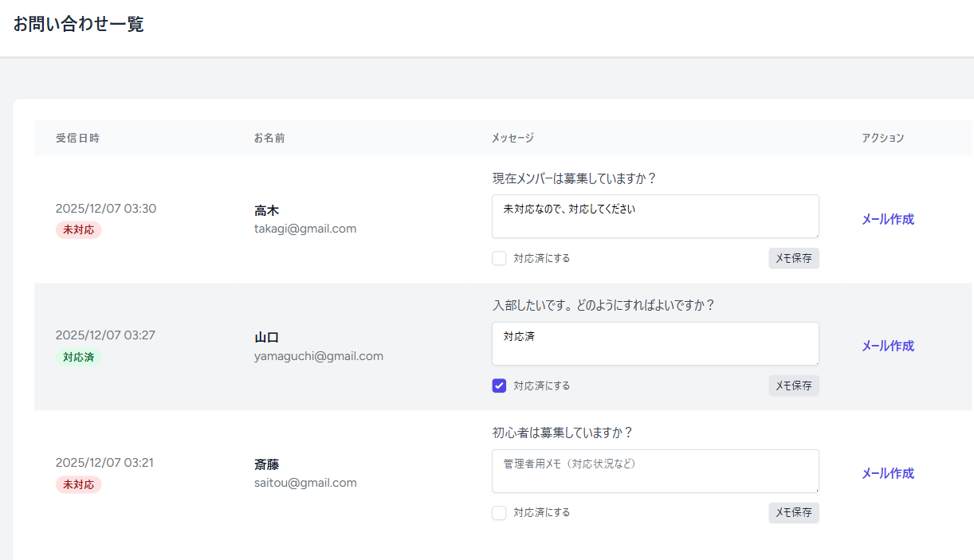This screenshot has width=974, height=560.
Task: Click メール作成 link in 山口's row
Action: click(x=887, y=346)
